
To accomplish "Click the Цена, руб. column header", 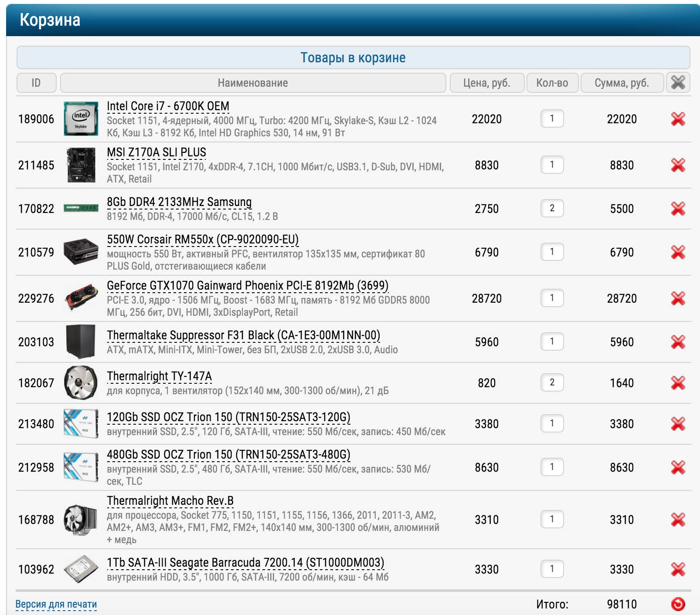I will (x=487, y=83).
